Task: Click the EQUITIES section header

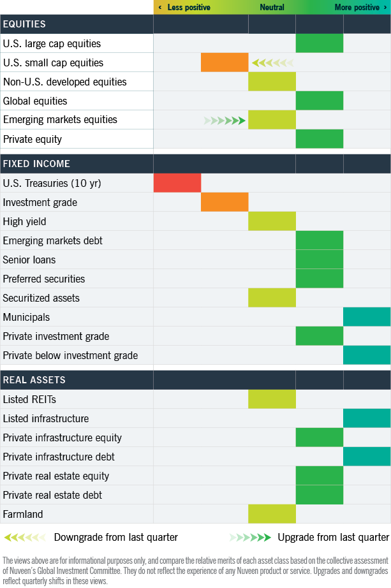Action: click(24, 24)
